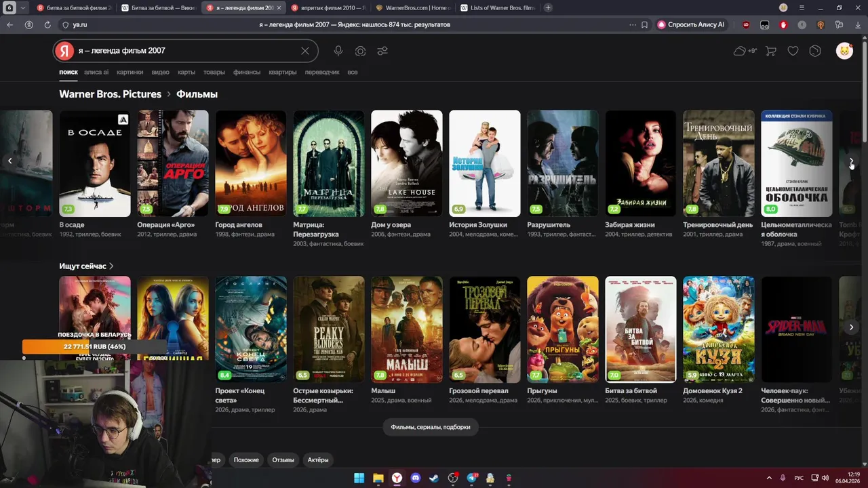Click the РУС keyboard language indicator
The width and height of the screenshot is (868, 488).
[x=799, y=478]
